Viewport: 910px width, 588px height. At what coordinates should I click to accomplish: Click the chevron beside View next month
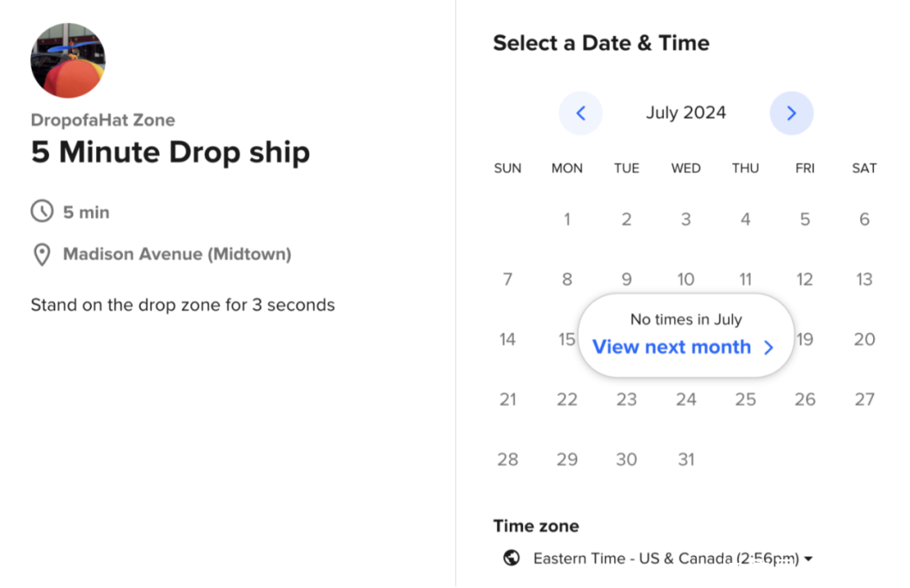pos(768,348)
